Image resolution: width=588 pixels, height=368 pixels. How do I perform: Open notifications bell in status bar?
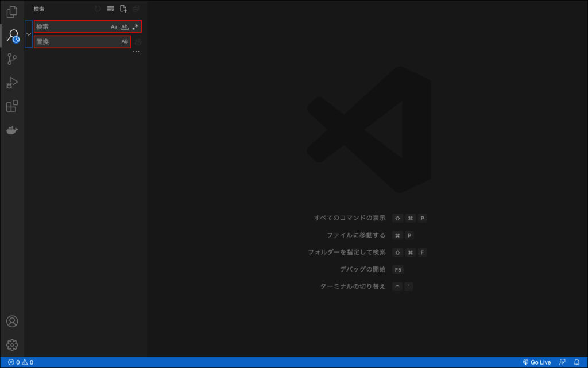577,362
